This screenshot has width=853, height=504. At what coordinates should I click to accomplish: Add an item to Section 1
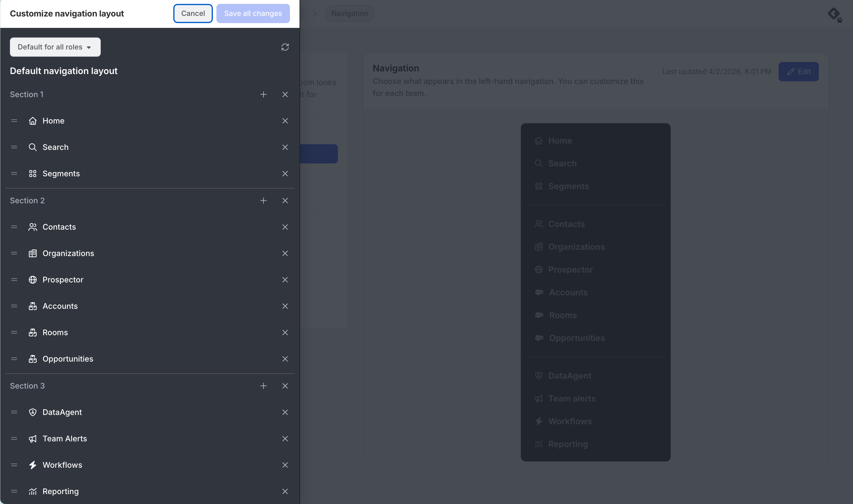click(263, 94)
